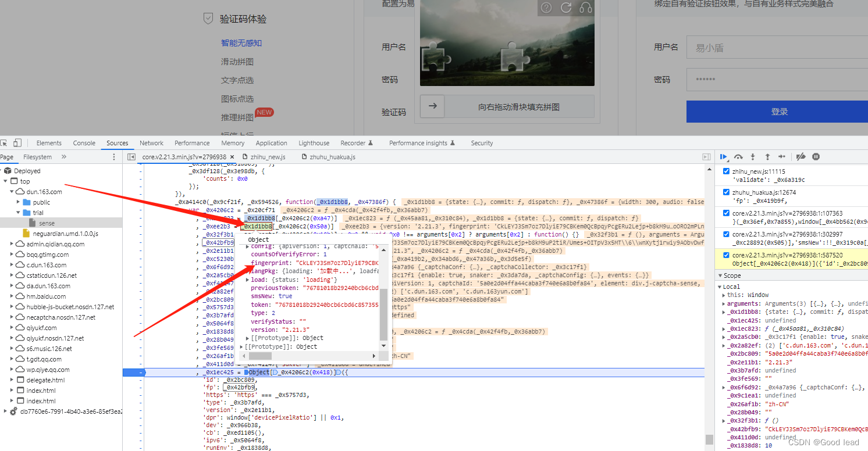
Task: Select the 滑动拼图 captcha type link
Action: 237,61
